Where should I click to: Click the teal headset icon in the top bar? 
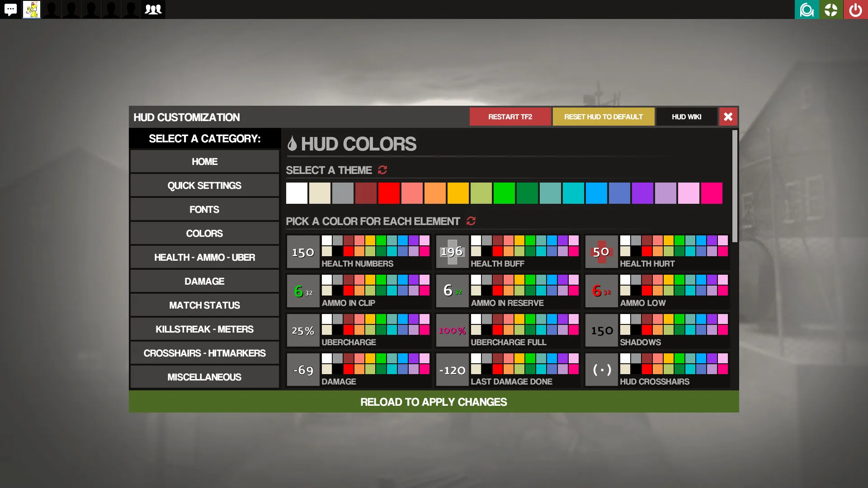[807, 9]
